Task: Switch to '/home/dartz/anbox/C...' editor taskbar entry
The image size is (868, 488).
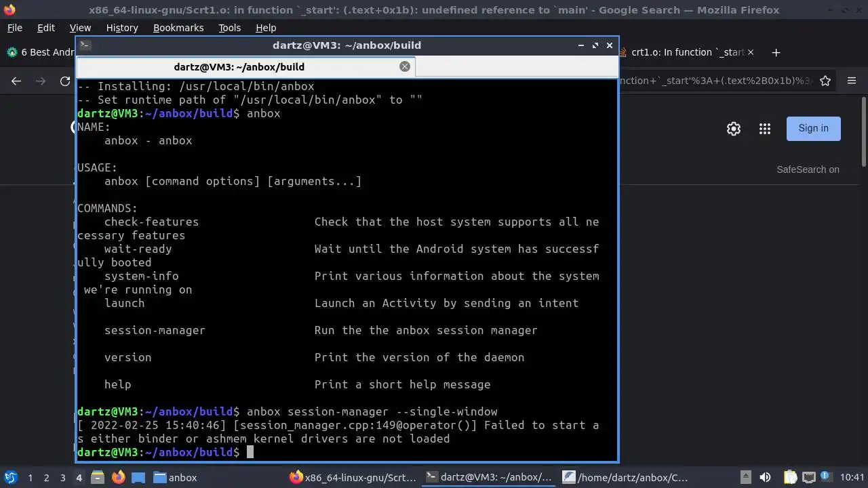Action: click(625, 478)
